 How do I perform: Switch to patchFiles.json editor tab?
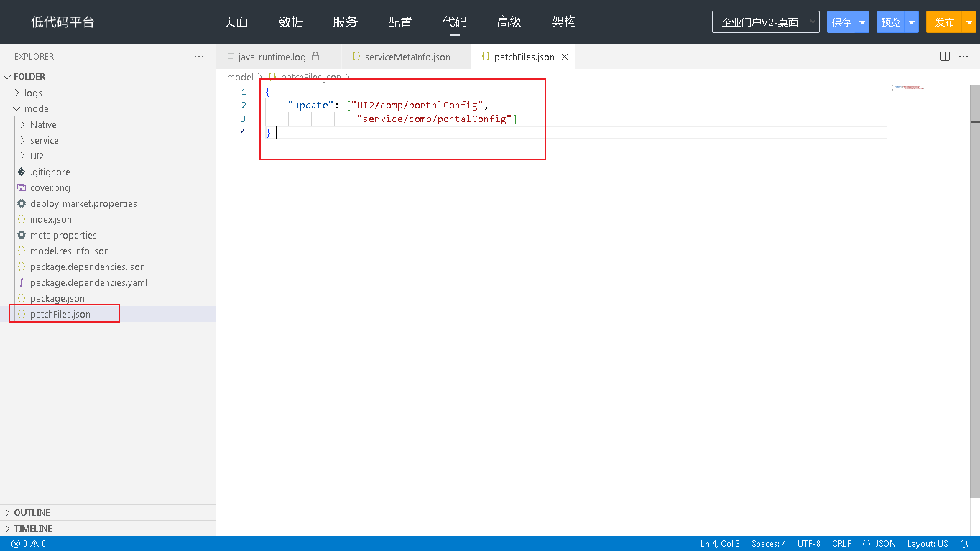pyautogui.click(x=524, y=57)
